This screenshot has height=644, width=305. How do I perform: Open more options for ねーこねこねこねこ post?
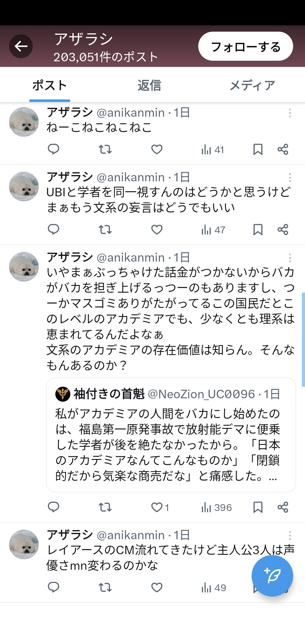(290, 113)
